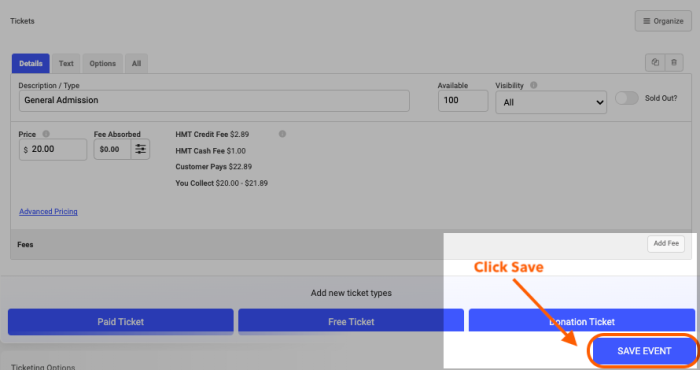This screenshot has height=370, width=700.
Task: Click the Price input field
Action: tap(53, 150)
